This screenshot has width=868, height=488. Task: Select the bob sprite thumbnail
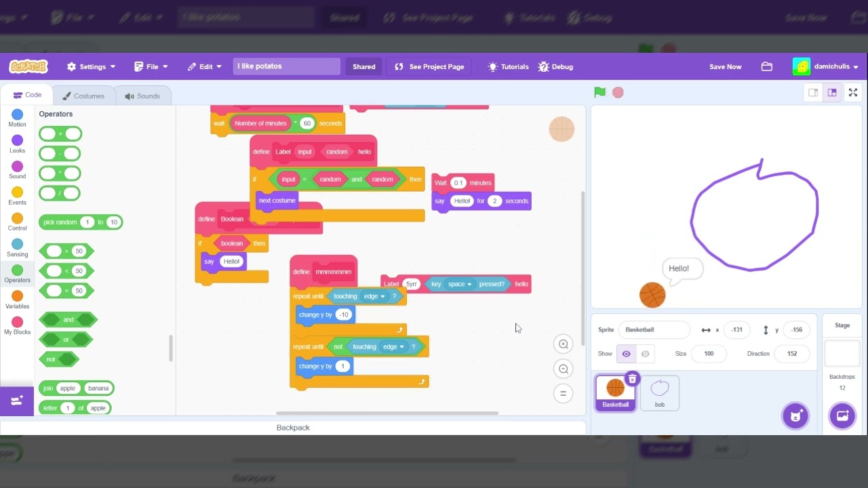pos(660,392)
